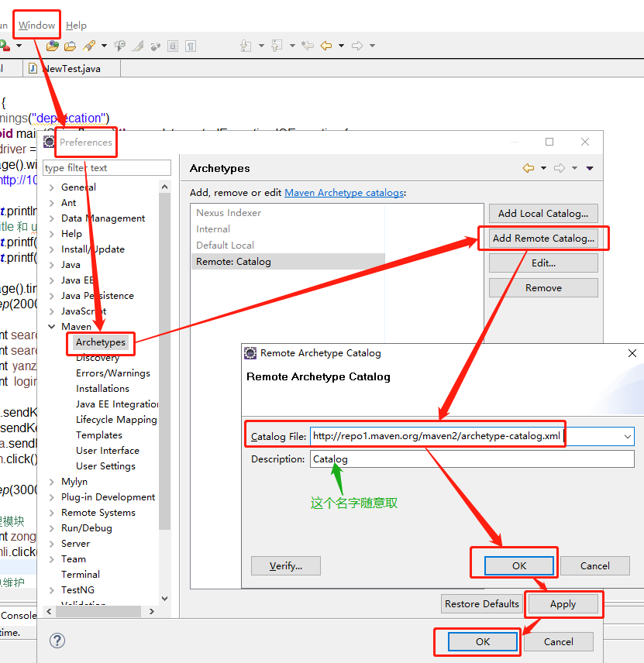Viewport: 644px width, 663px height.
Task: Open the Window menu
Action: (x=37, y=26)
